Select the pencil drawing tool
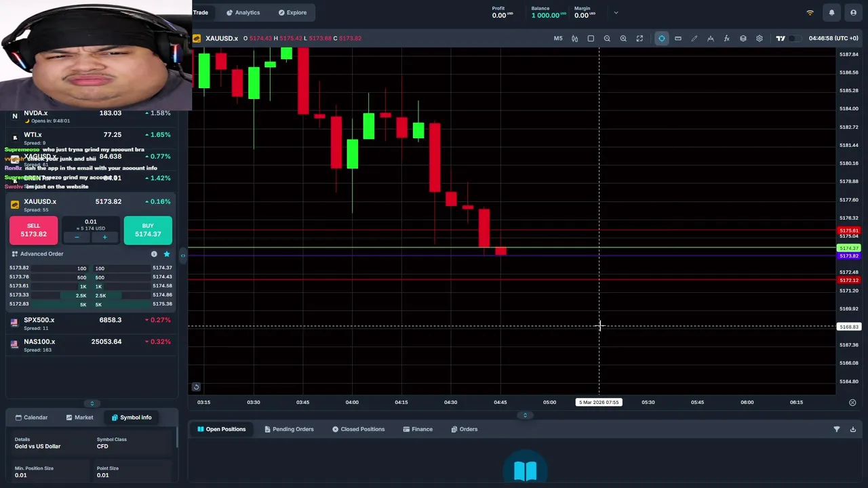868x488 pixels. pos(694,39)
